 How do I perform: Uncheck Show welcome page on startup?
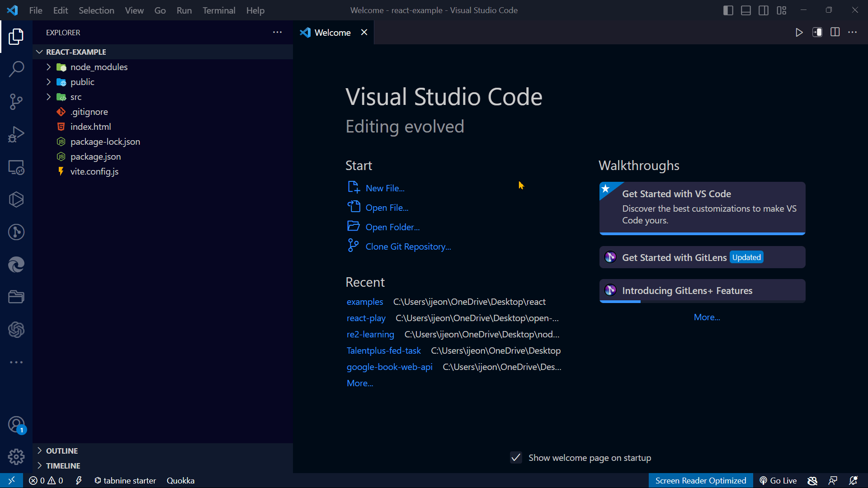[x=515, y=458]
